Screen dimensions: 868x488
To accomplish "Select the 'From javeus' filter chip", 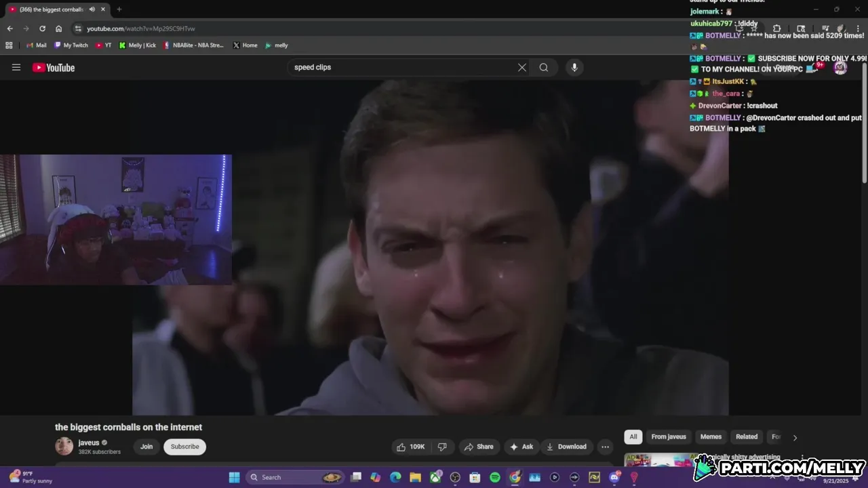I will click(x=669, y=436).
